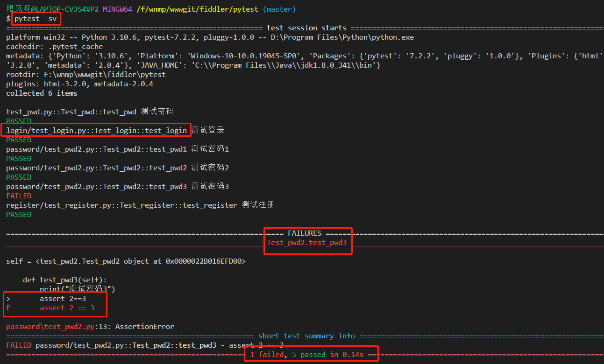The height and width of the screenshot is (364, 604).
Task: Click 'rootdir: F:\wnmp\wwwgit\fiddler\pytest' line
Action: click(x=86, y=75)
